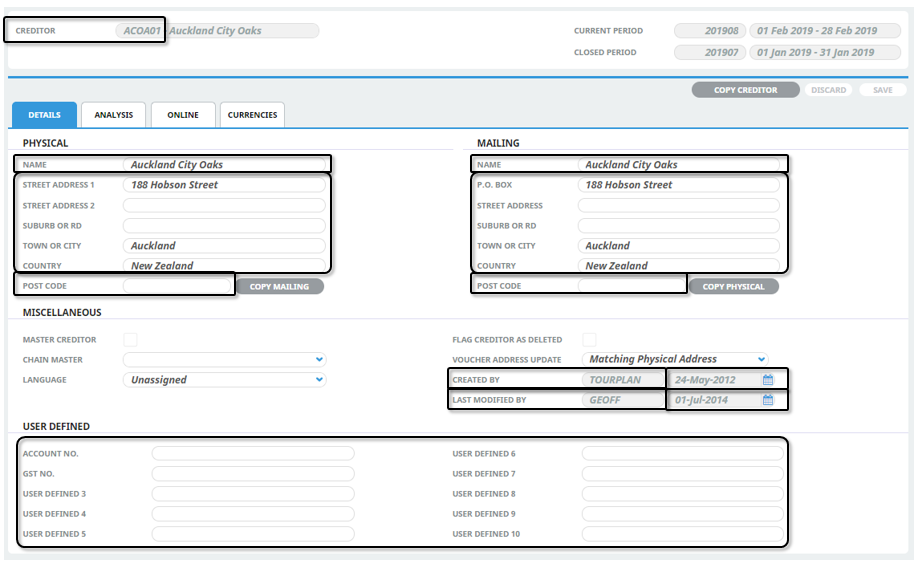Click the Copy Mailing button
The image size is (920, 565).
[x=279, y=287]
